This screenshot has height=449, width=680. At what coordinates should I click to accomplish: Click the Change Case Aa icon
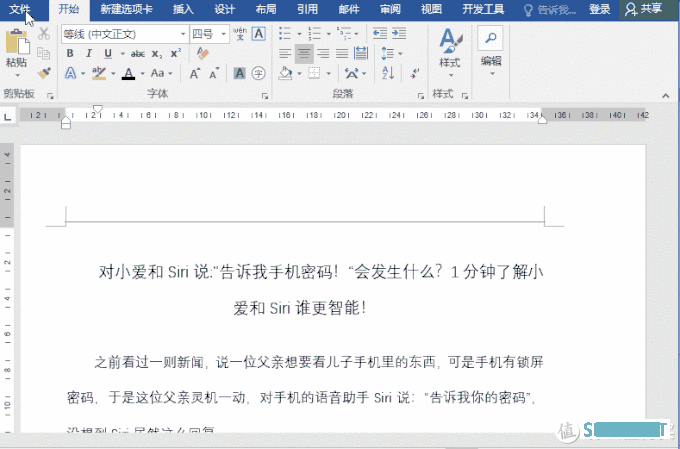click(157, 73)
